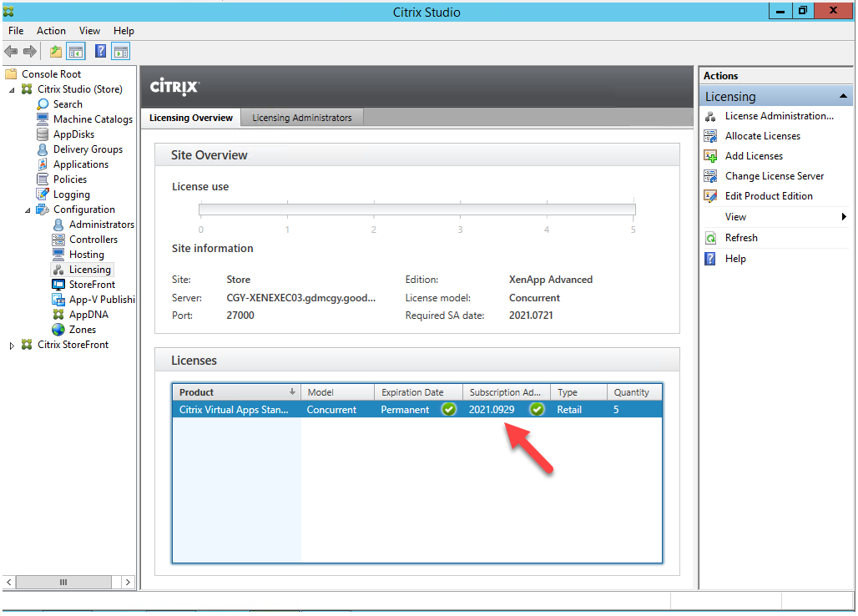Select the Logging icon

[43, 194]
